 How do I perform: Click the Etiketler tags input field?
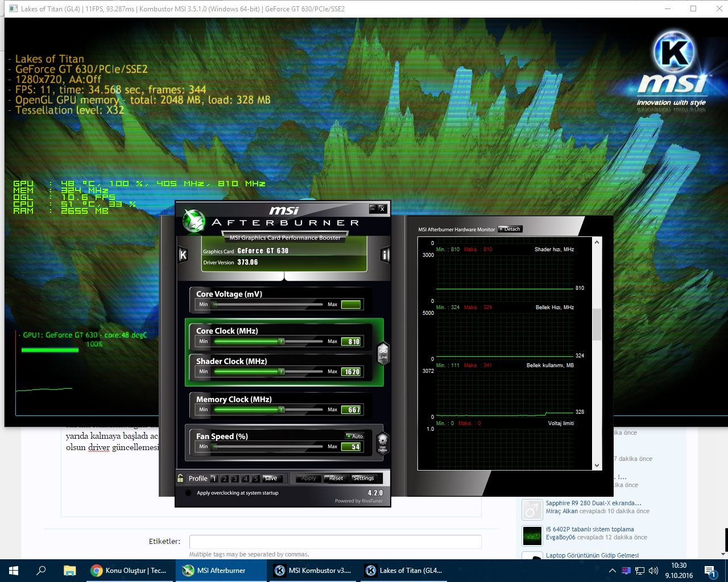(x=335, y=542)
